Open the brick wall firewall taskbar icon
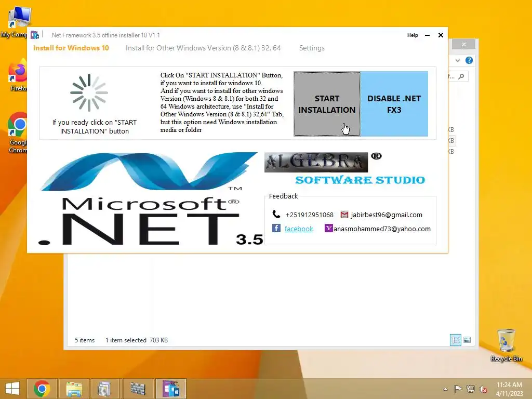Image resolution: width=532 pixels, height=399 pixels. point(138,389)
